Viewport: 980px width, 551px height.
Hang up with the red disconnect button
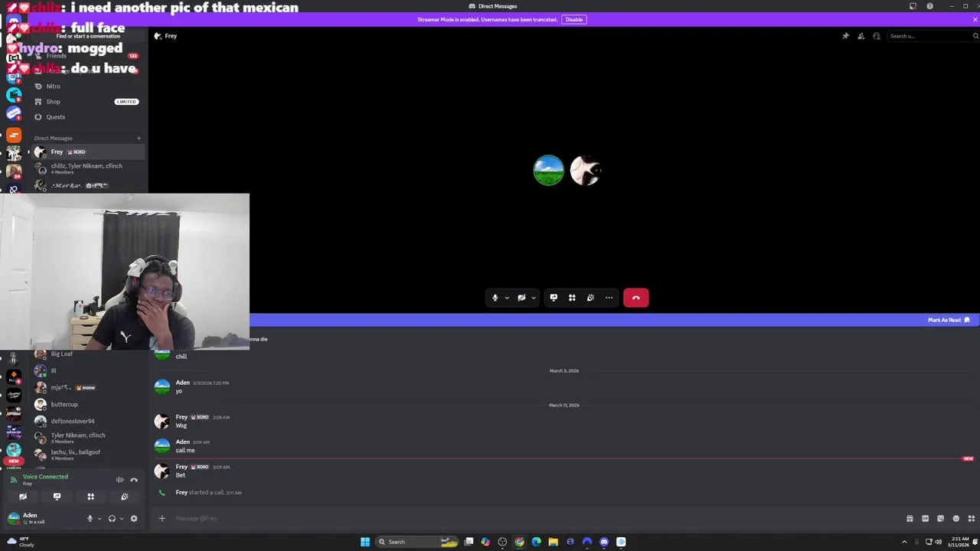coord(635,298)
